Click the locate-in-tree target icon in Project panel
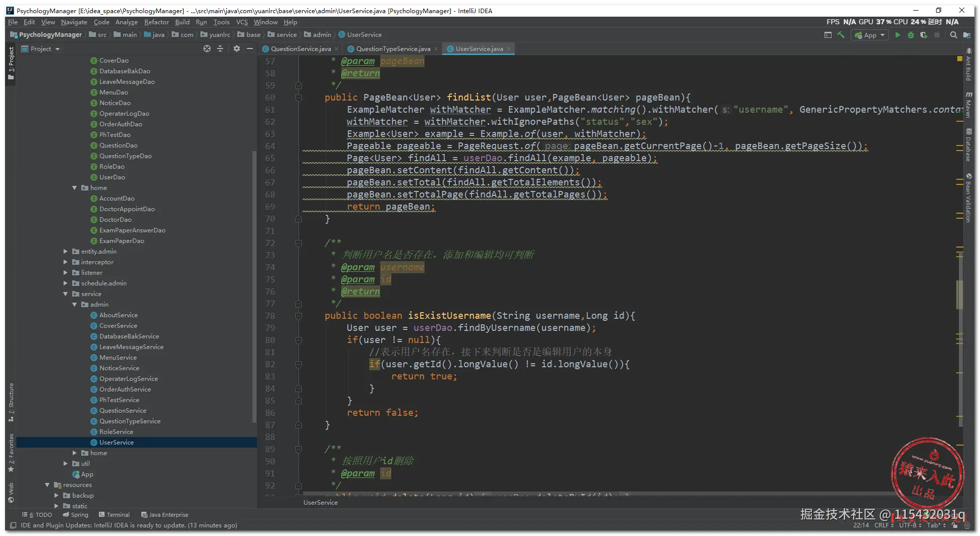The image size is (980, 536). 207,48
